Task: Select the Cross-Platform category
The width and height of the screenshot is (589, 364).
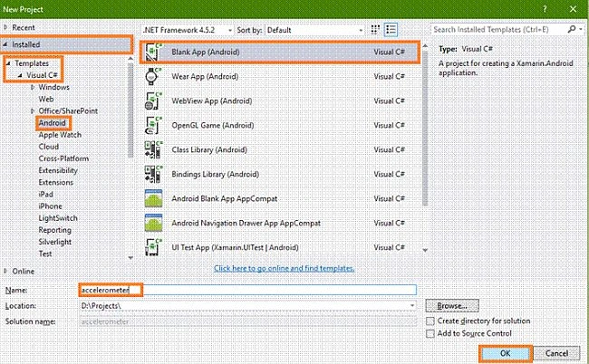Action: 63,158
